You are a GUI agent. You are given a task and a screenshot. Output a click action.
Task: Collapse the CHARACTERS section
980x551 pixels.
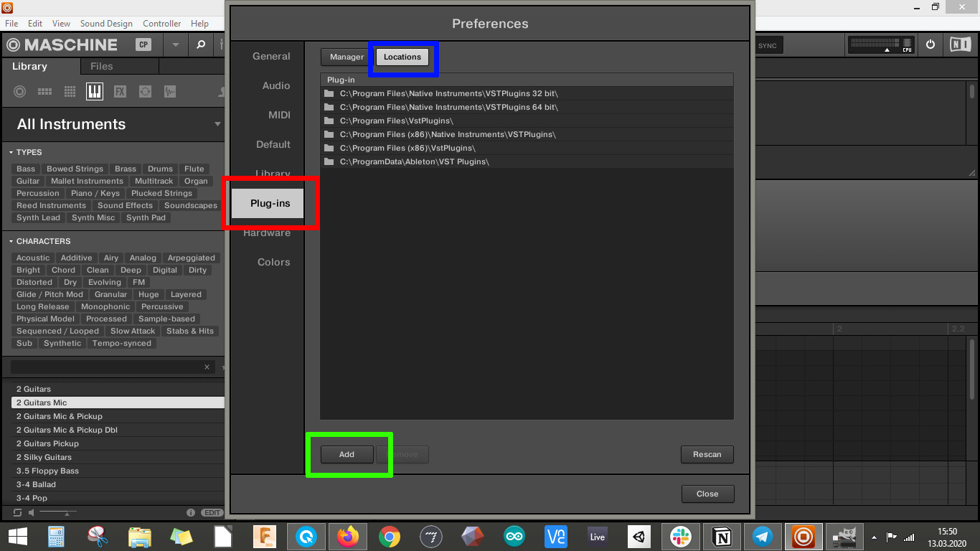pos(11,241)
